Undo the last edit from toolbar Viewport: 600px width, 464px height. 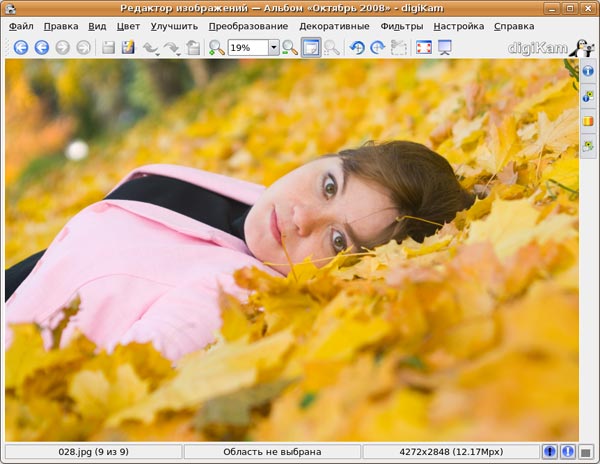pyautogui.click(x=150, y=47)
